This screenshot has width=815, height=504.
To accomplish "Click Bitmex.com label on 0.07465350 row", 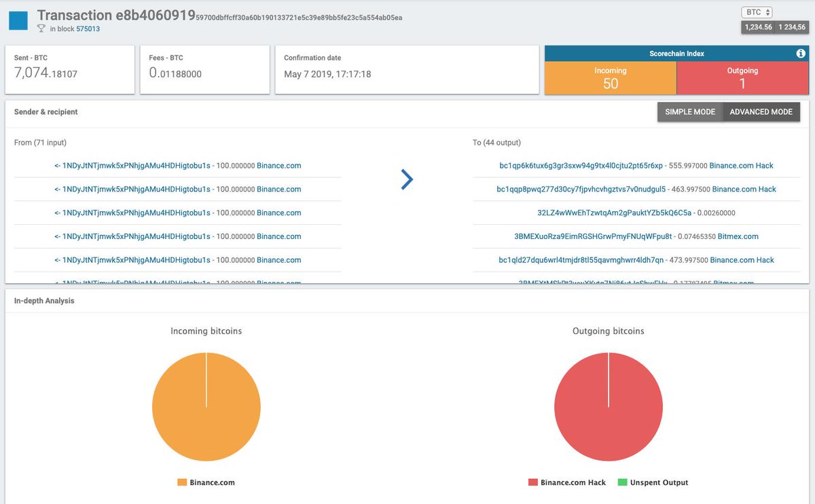I will click(739, 237).
